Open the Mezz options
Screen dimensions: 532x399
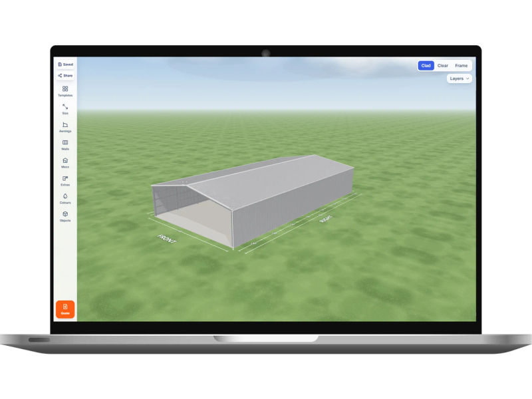[65, 163]
